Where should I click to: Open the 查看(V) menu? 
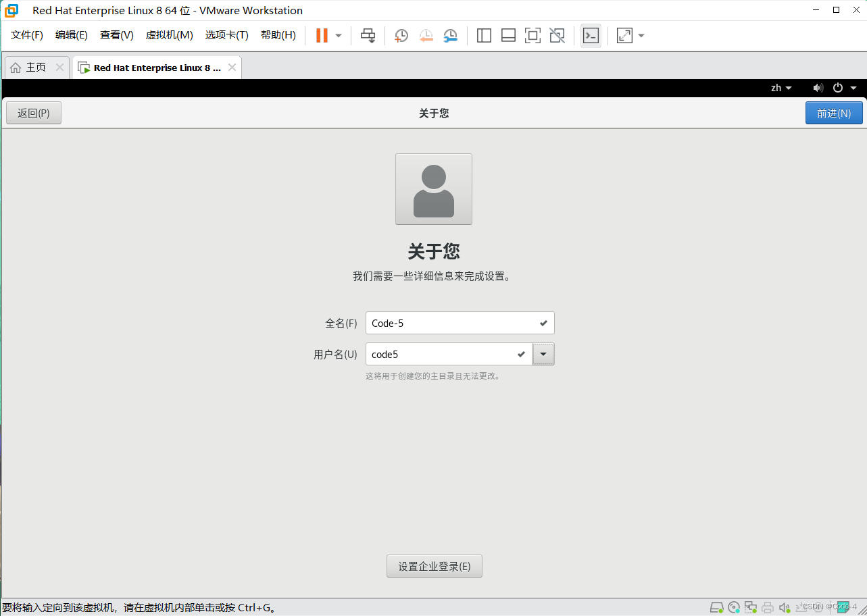[117, 35]
